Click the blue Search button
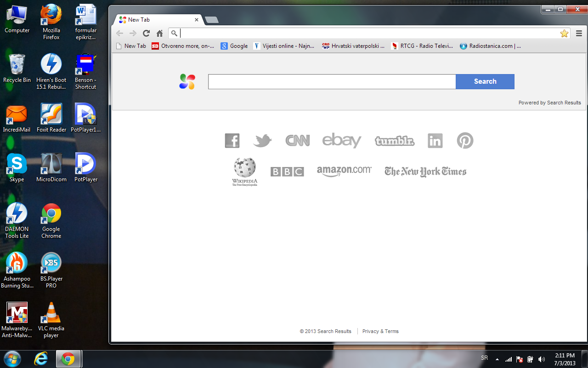This screenshot has height=368, width=588. pos(485,81)
